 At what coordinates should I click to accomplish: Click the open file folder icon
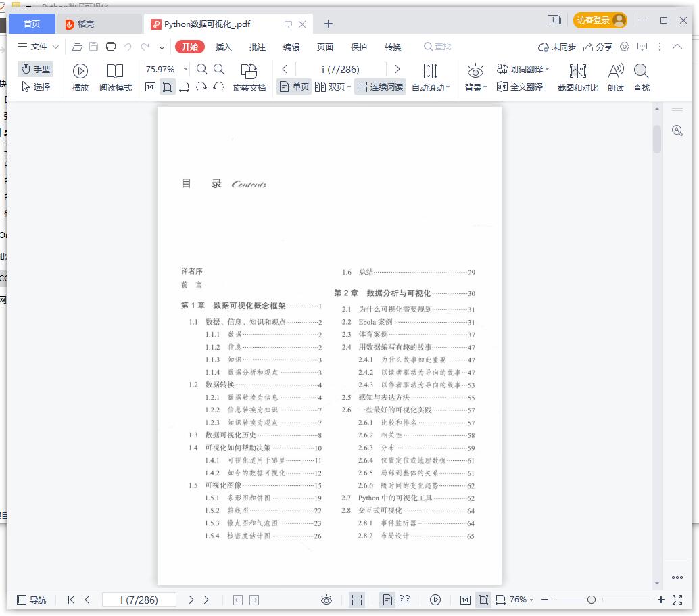[x=76, y=47]
